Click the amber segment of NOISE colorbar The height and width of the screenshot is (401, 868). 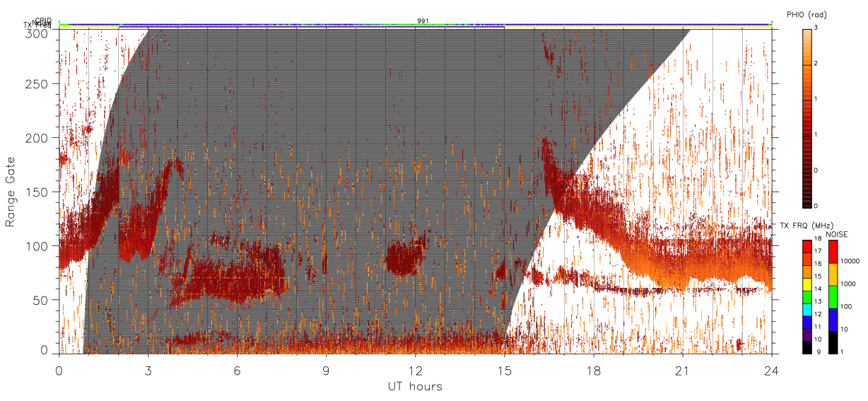(x=833, y=274)
